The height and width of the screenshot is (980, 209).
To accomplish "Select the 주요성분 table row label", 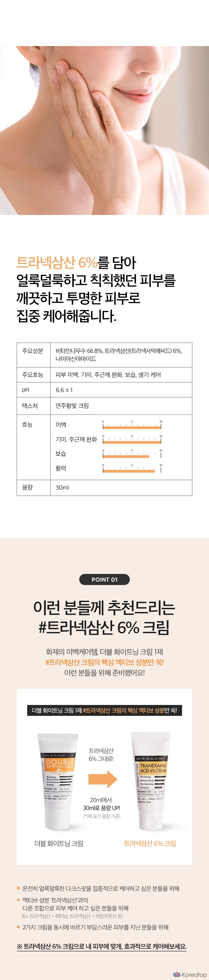I will pos(33,351).
